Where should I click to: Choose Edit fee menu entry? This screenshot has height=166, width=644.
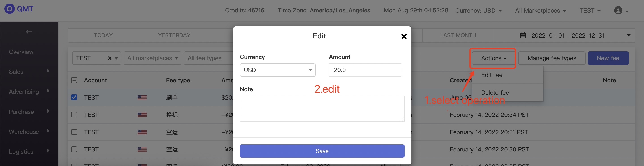coord(491,75)
